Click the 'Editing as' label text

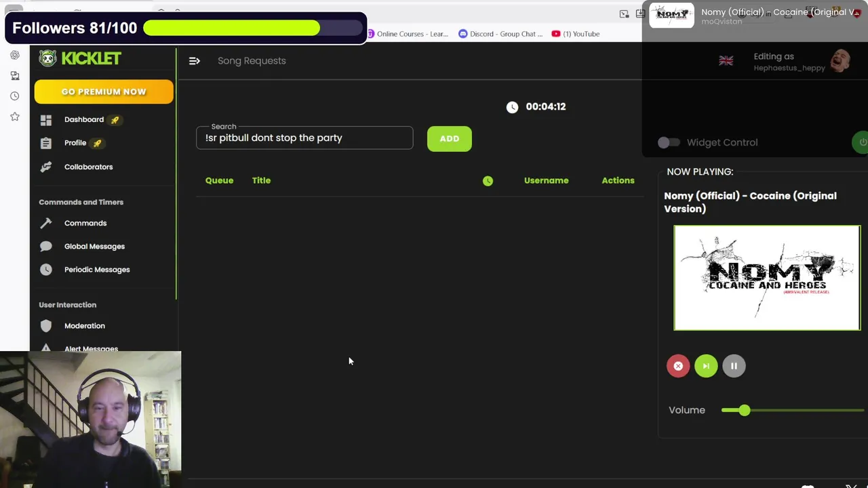774,56
